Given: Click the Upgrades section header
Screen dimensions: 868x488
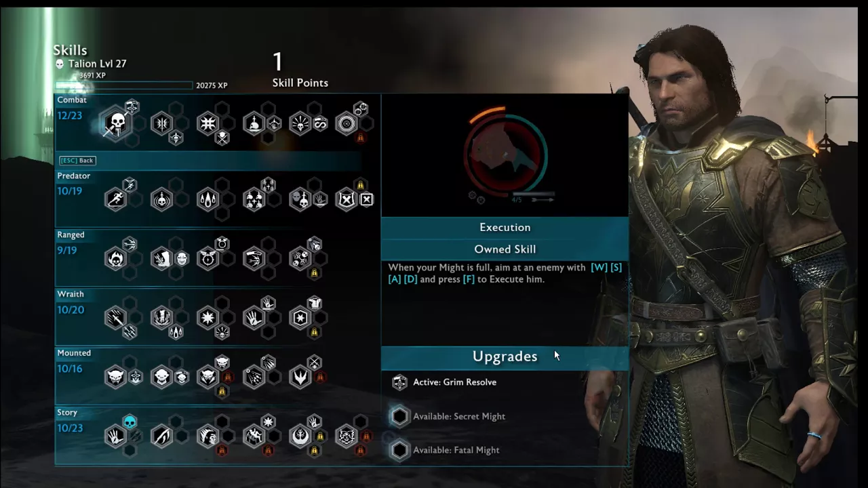Looking at the screenshot, I should pyautogui.click(x=505, y=357).
